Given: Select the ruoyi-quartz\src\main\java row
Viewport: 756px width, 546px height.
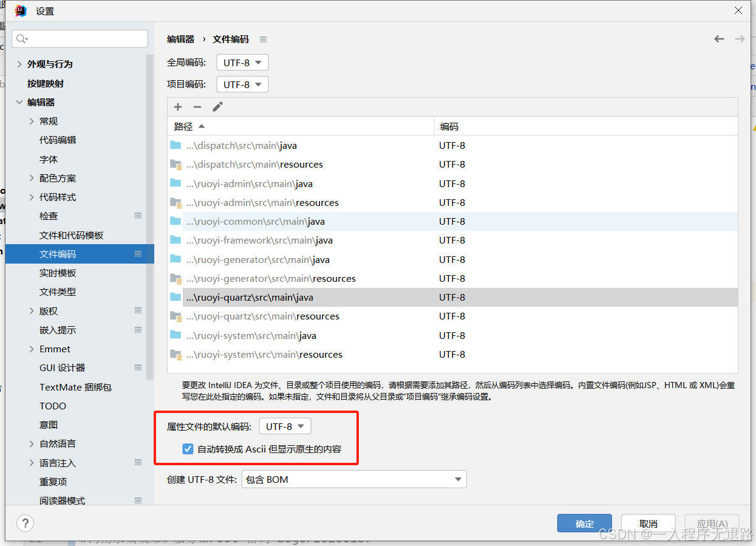Looking at the screenshot, I should tap(452, 297).
